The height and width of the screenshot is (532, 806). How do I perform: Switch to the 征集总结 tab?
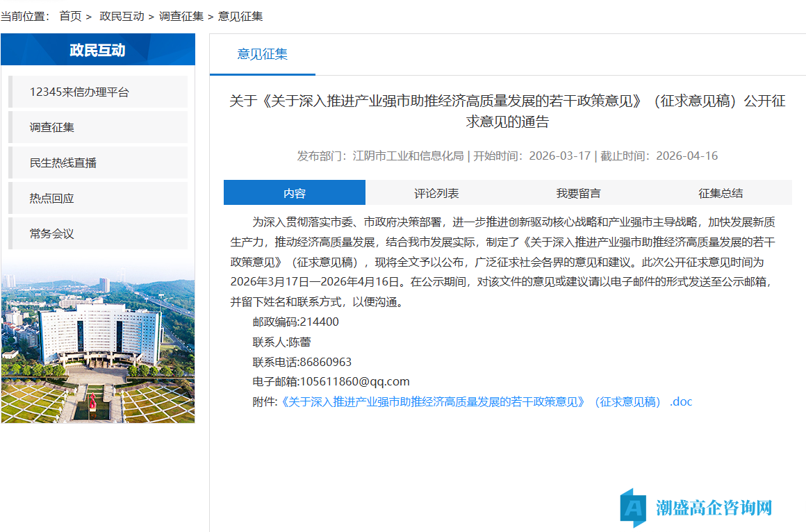click(721, 192)
